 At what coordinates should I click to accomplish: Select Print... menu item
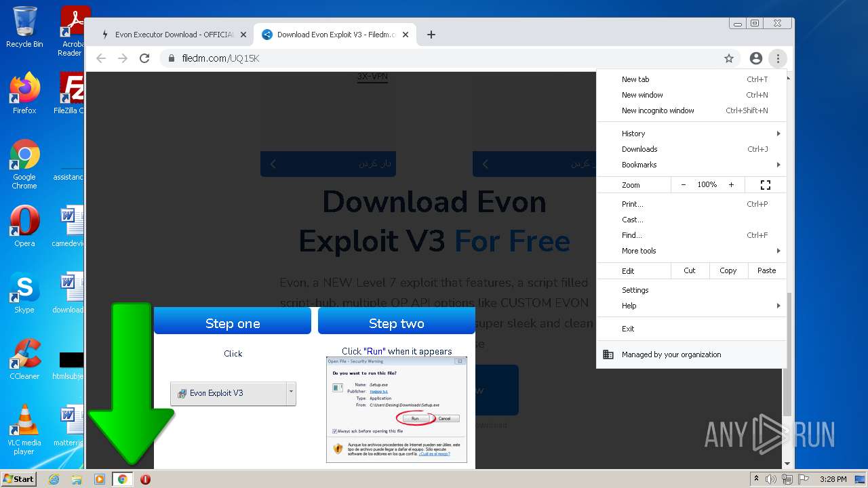[691, 204]
